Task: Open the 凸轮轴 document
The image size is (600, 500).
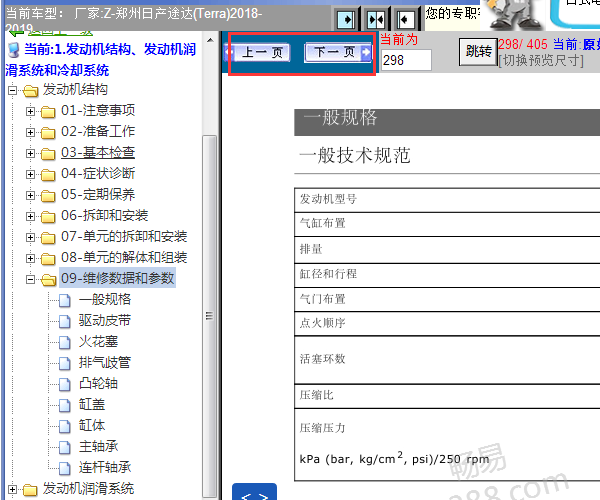Action: tap(98, 384)
